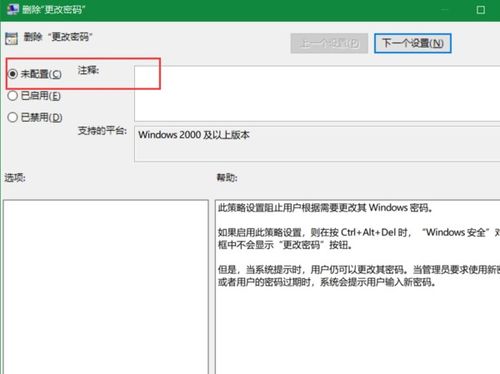Click the help text starting 此策略设置阻止用户
The width and height of the screenshot is (500, 374).
pos(326,208)
